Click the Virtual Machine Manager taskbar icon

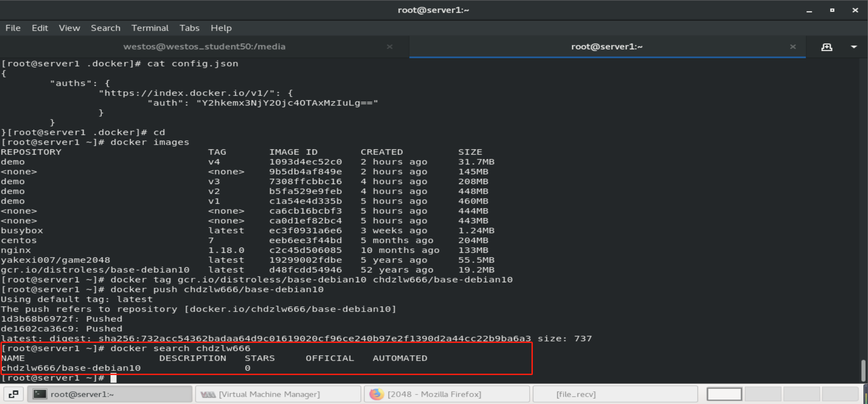pyautogui.click(x=208, y=394)
